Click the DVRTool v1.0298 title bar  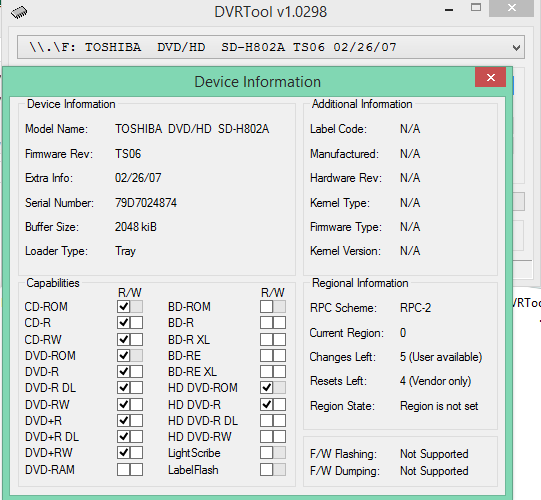[270, 12]
